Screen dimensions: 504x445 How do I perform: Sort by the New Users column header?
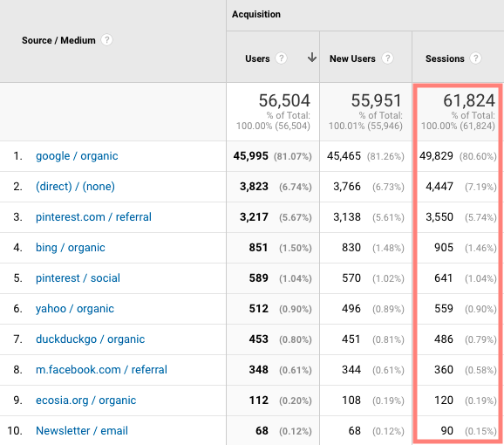(x=352, y=58)
